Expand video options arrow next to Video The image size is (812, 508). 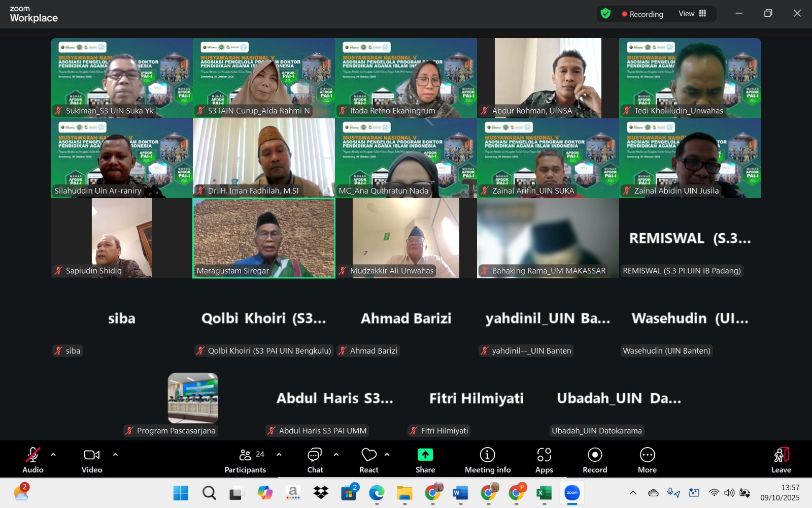[115, 455]
